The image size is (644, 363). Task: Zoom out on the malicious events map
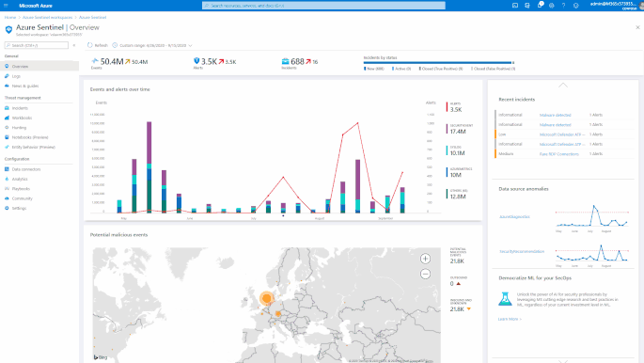(x=425, y=274)
